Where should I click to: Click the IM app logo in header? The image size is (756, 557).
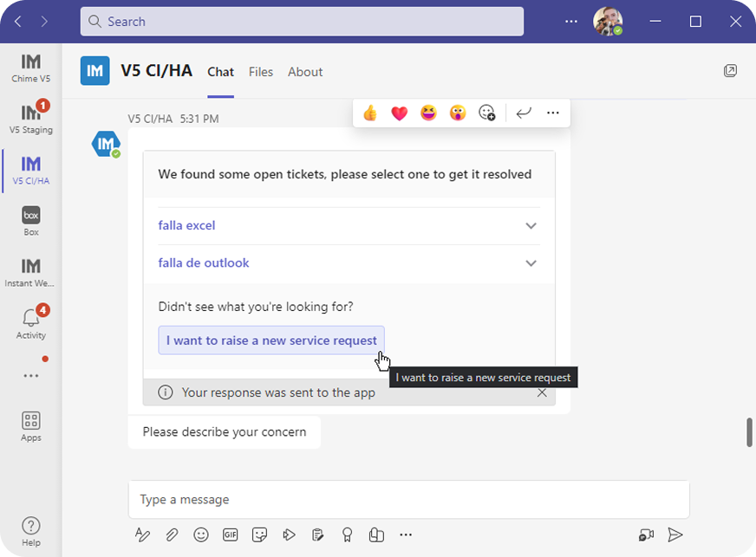pos(95,71)
